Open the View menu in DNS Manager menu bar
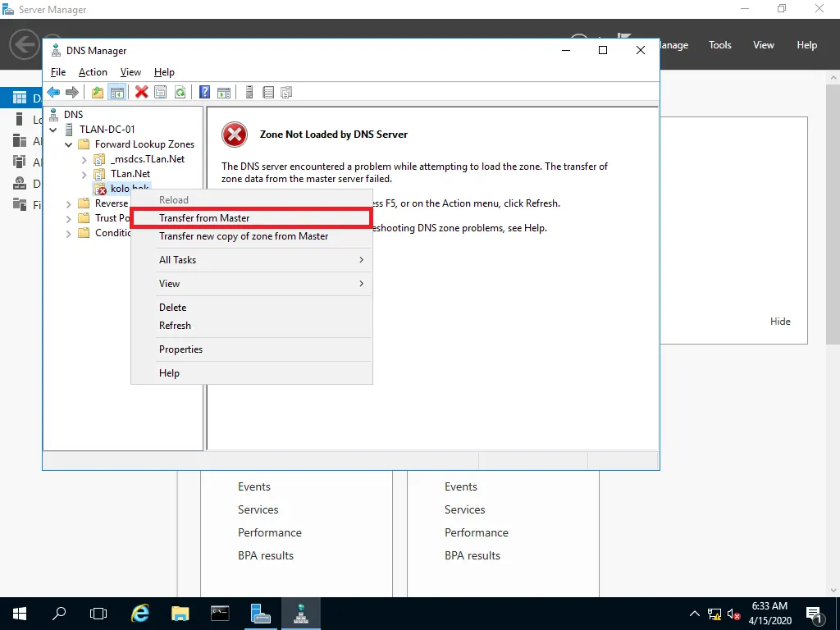This screenshot has width=840, height=630. click(x=130, y=72)
